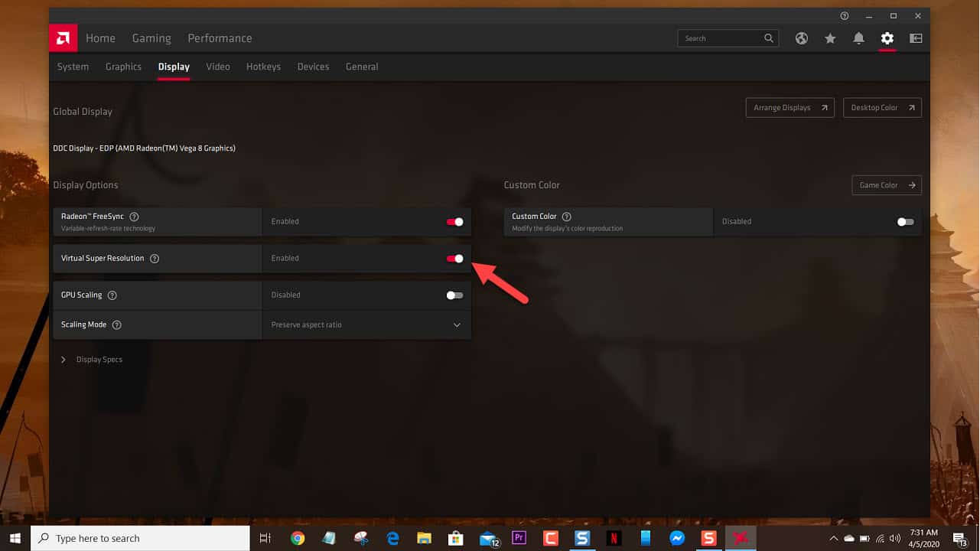Click the help question mark in title bar
The width and height of the screenshot is (980, 551).
click(845, 16)
